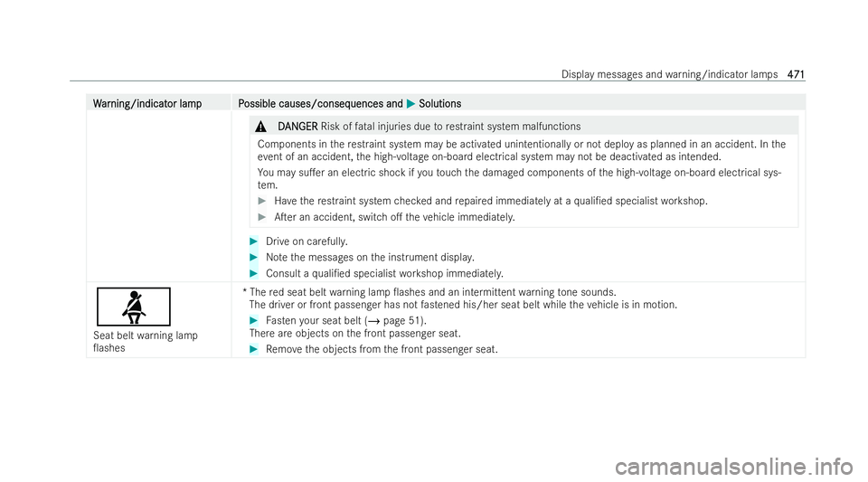The width and height of the screenshot is (868, 482).
Task: Click the teal arrow beside Solutions header
Action: 410,103
